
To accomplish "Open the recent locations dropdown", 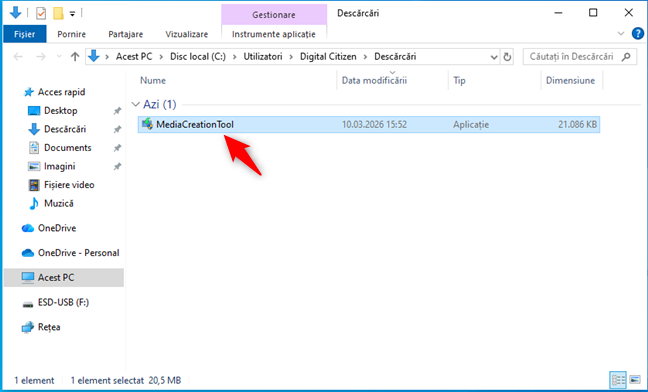I will point(59,57).
